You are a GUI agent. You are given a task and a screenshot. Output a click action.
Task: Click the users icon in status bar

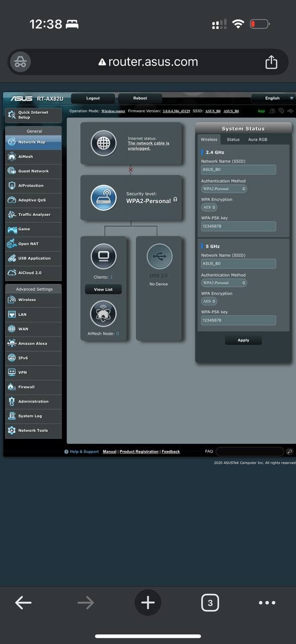(272, 111)
